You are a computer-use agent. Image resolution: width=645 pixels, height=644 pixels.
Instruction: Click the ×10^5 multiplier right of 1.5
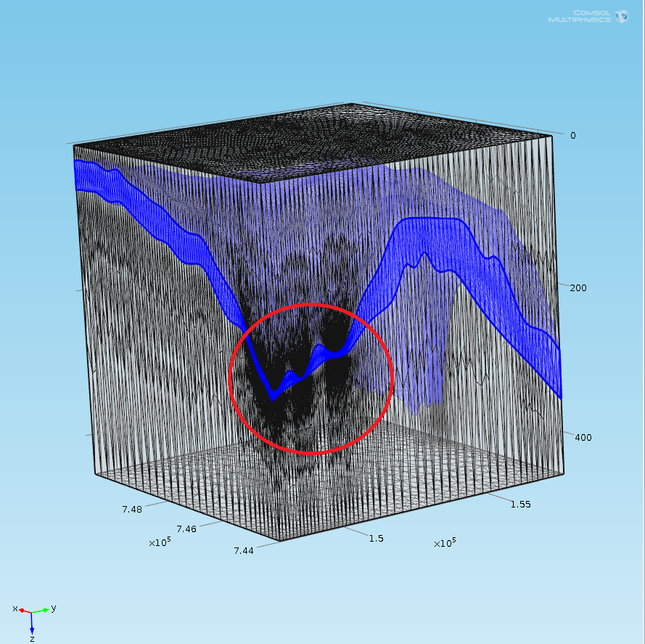click(444, 543)
